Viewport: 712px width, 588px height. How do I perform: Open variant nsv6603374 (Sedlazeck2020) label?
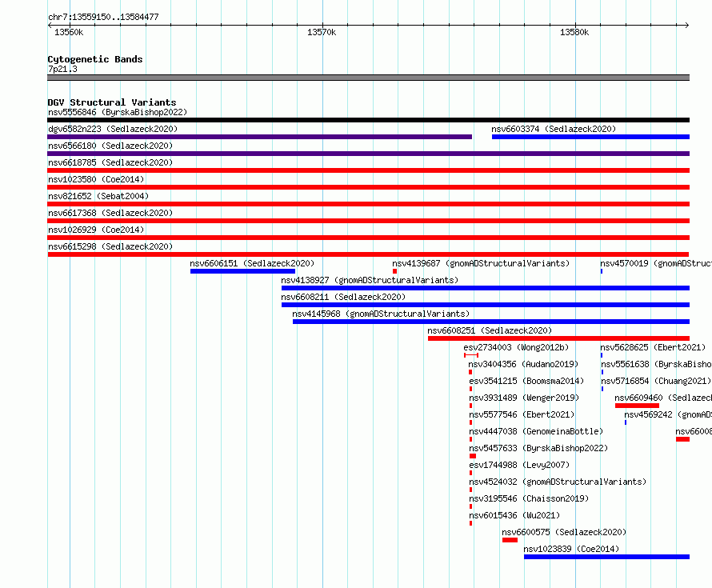pyautogui.click(x=554, y=129)
